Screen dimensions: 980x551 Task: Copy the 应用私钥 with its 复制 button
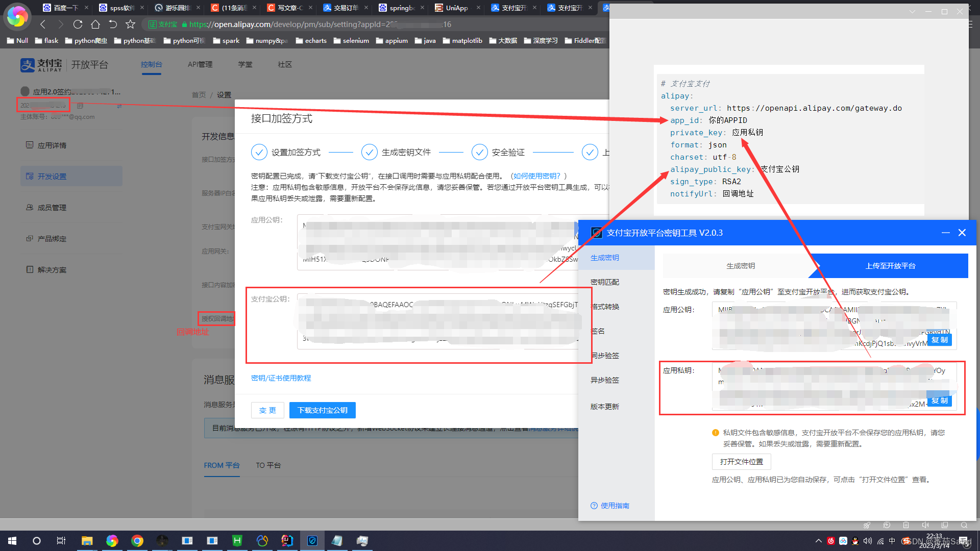pos(940,400)
